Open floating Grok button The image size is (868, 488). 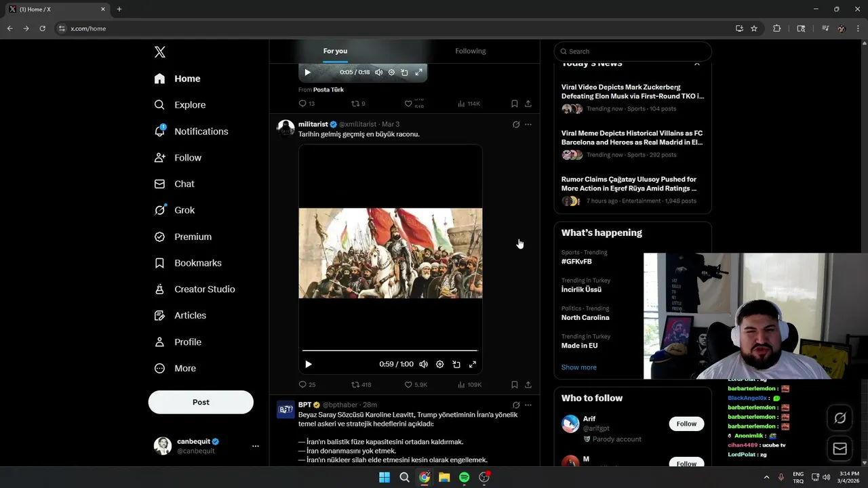click(x=840, y=418)
